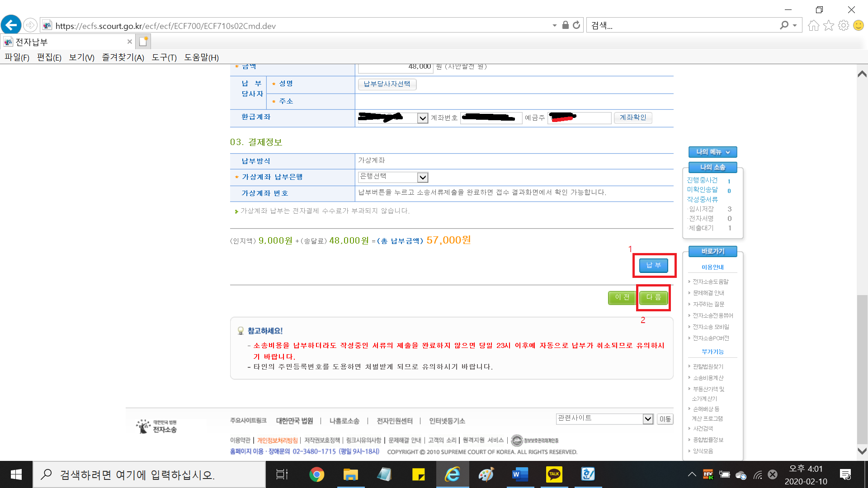Viewport: 868px width, 488px height.
Task: Expand the 나의 메뉴 panel
Action: pos(712,152)
